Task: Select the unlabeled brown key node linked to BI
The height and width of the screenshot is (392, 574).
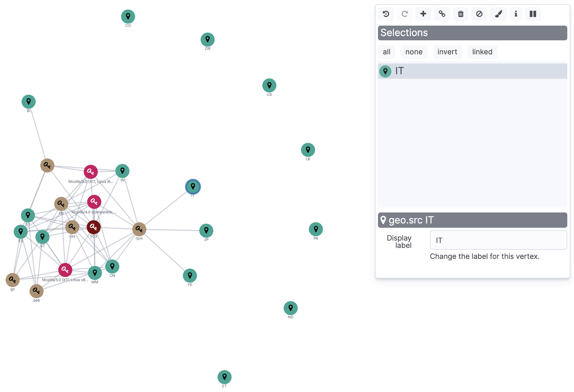Action: (47, 166)
